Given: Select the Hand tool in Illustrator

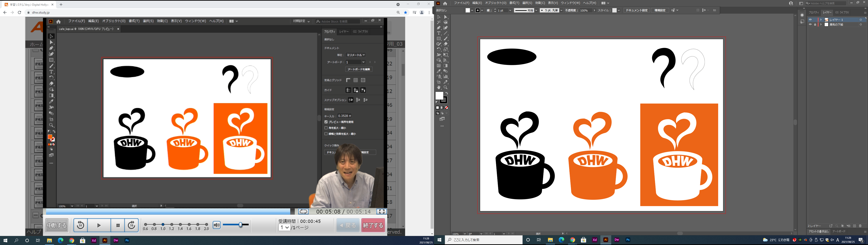Looking at the screenshot, I should (x=439, y=87).
